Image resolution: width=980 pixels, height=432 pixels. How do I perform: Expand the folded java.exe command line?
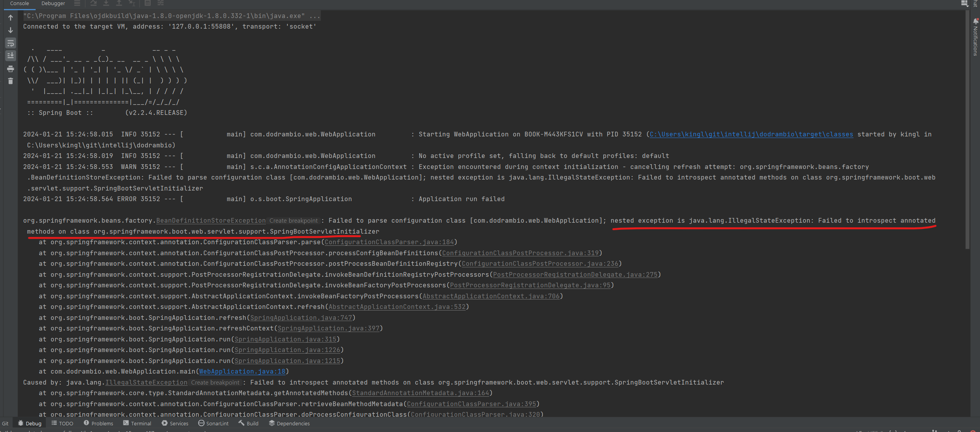coord(315,16)
